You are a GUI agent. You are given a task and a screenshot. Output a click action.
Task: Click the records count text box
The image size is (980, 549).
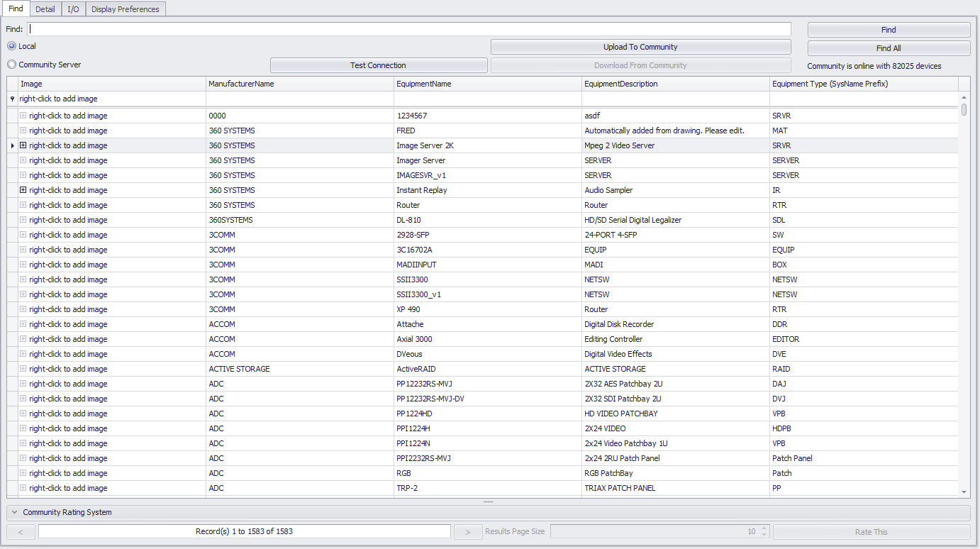coord(245,531)
